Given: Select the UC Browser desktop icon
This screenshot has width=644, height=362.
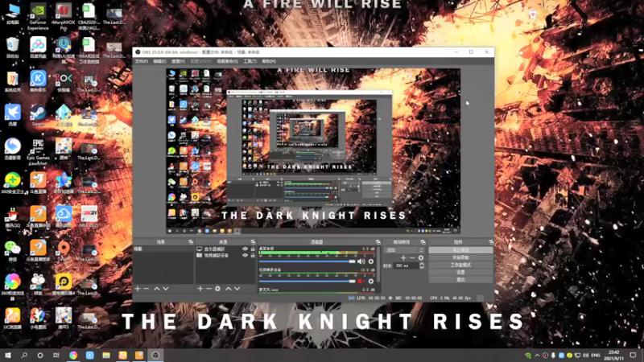Looking at the screenshot, I should tap(12, 318).
